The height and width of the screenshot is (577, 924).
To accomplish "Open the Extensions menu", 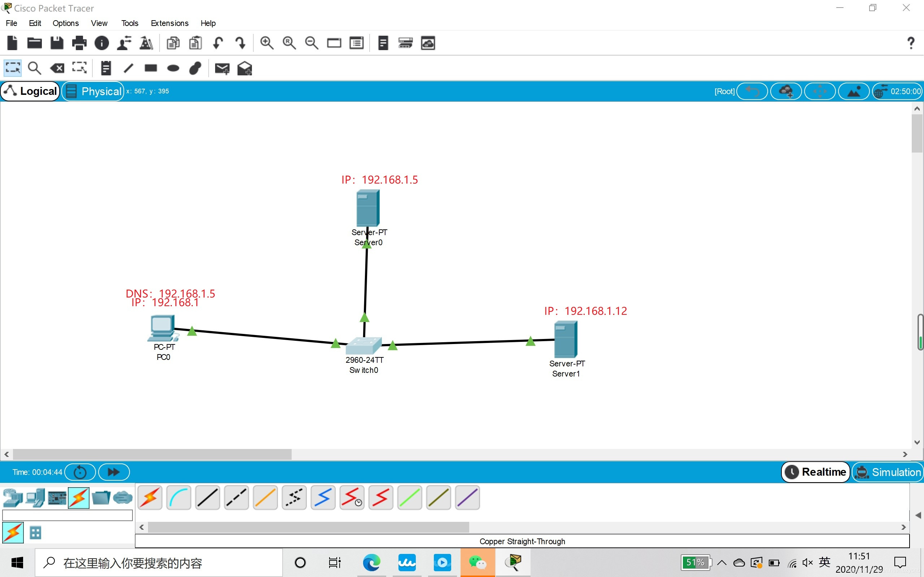I will (x=170, y=23).
